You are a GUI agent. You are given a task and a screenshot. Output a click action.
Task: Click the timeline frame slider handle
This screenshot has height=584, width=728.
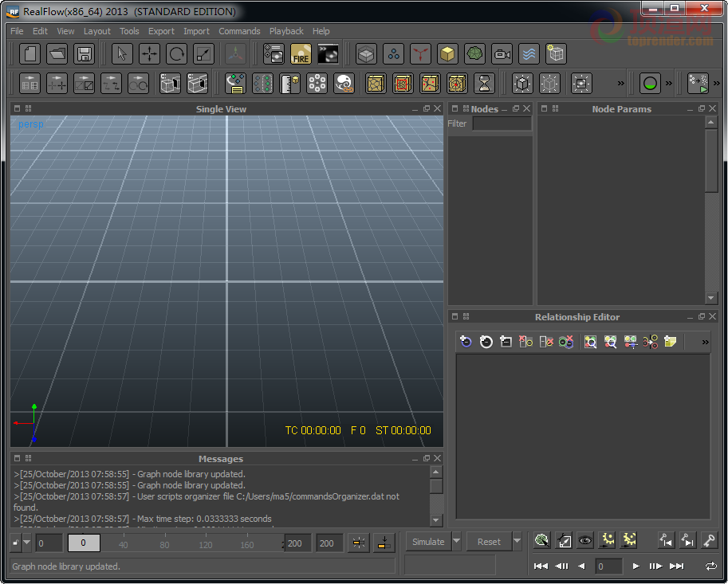pos(84,543)
